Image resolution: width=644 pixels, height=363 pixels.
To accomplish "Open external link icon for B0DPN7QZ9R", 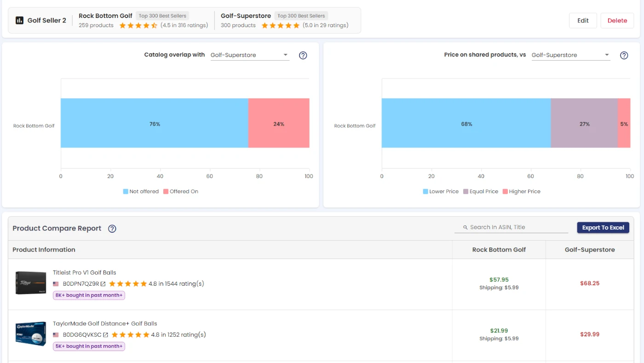I will (103, 284).
